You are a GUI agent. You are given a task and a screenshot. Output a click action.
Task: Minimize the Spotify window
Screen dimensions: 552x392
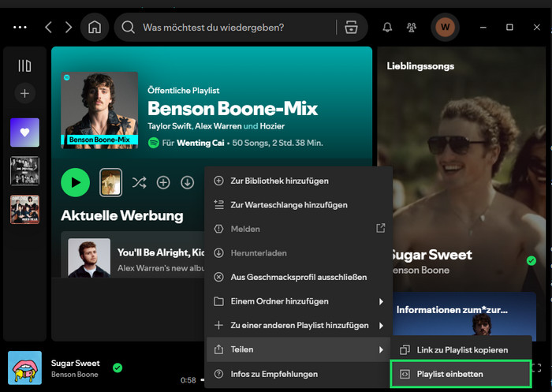coord(483,27)
